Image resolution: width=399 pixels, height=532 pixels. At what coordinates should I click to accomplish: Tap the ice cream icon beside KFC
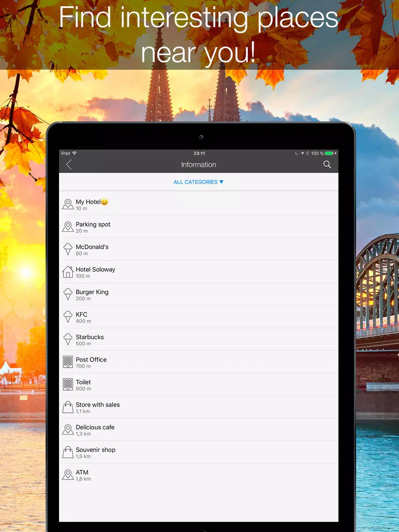68,317
